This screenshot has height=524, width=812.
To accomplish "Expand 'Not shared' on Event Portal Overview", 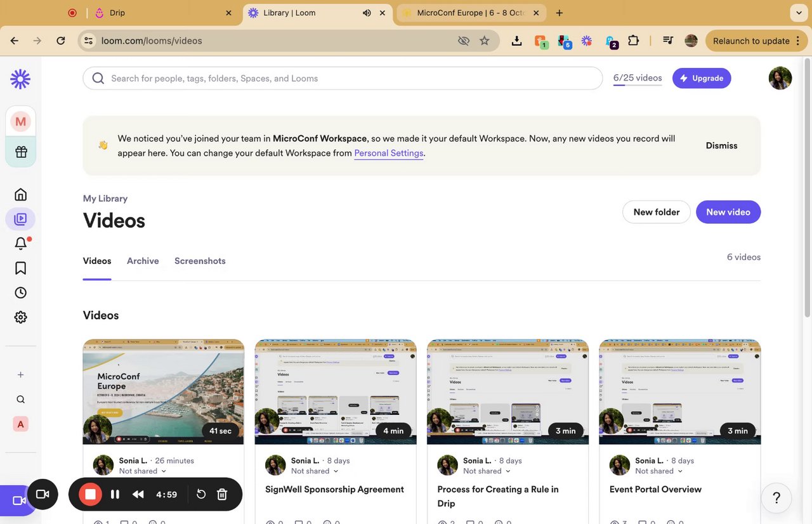I will [659, 471].
